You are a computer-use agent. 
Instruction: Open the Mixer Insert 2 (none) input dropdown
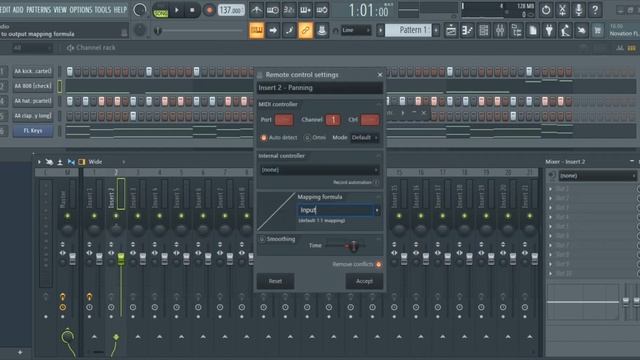click(598, 176)
